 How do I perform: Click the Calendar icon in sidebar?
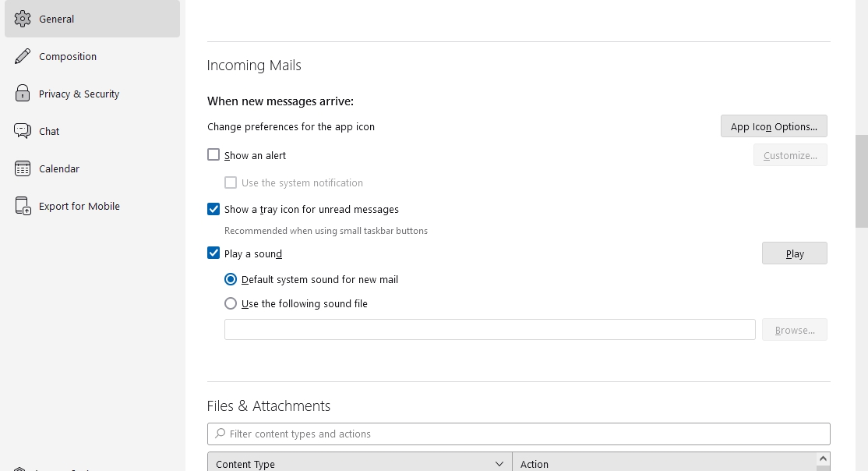[23, 168]
